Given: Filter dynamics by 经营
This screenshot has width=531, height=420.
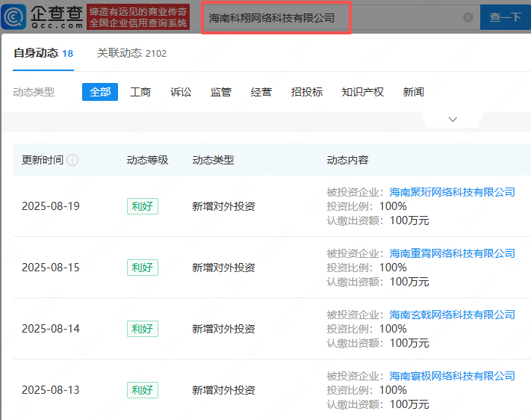Looking at the screenshot, I should coord(261,92).
